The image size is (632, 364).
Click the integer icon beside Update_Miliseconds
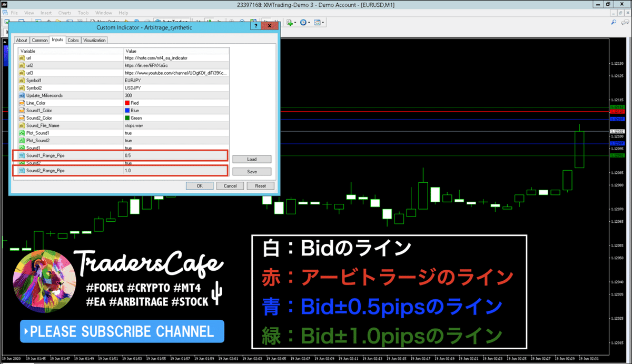(22, 95)
